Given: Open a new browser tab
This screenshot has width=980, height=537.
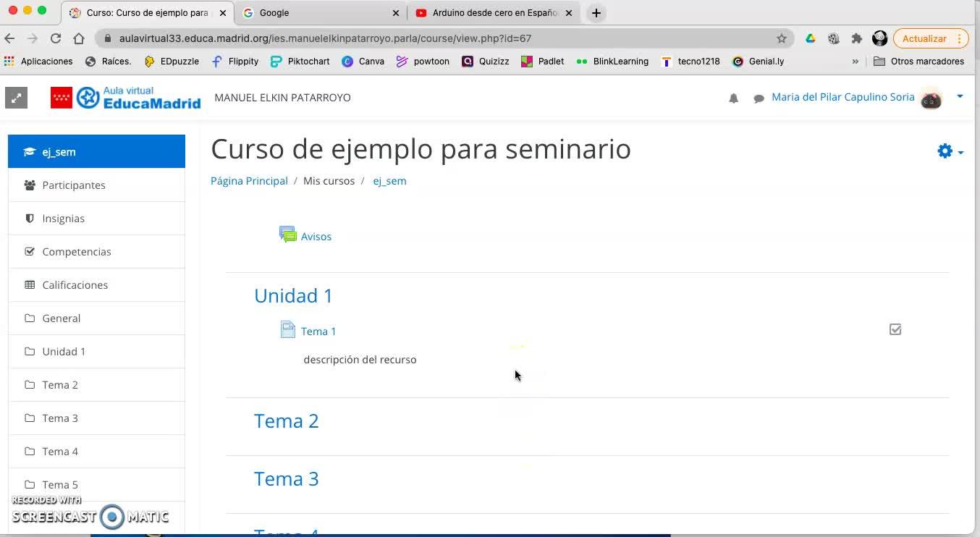Looking at the screenshot, I should [596, 13].
